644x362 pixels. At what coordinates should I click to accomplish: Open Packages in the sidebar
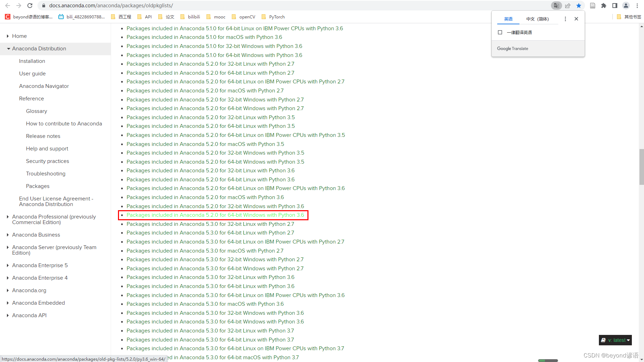click(x=38, y=186)
